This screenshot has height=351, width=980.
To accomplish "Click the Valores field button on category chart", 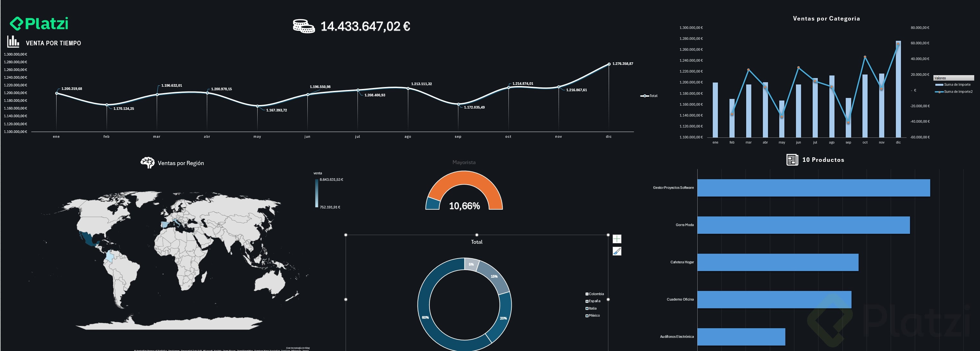I will click(x=953, y=78).
